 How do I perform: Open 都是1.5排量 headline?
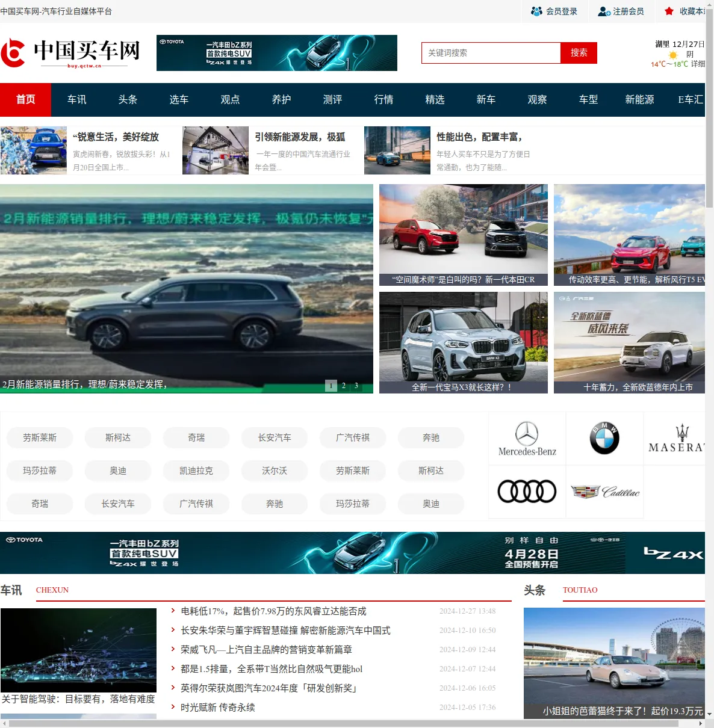[272, 669]
